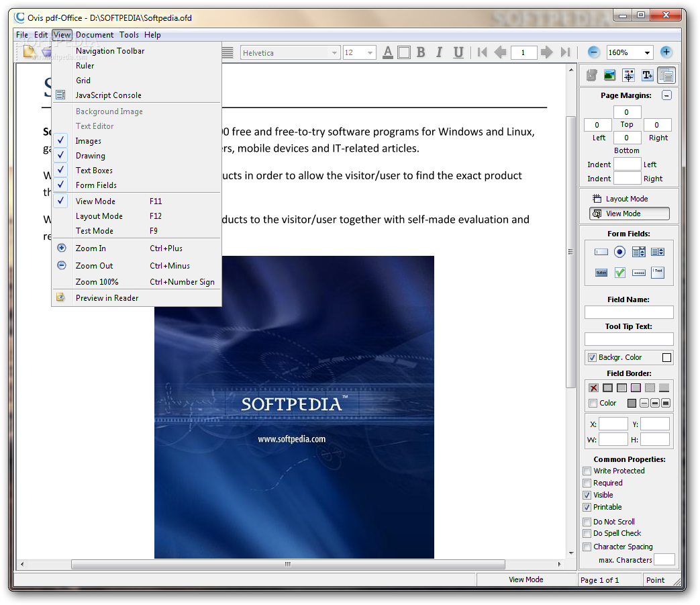Click the vertical scrollbar down arrow

click(571, 553)
